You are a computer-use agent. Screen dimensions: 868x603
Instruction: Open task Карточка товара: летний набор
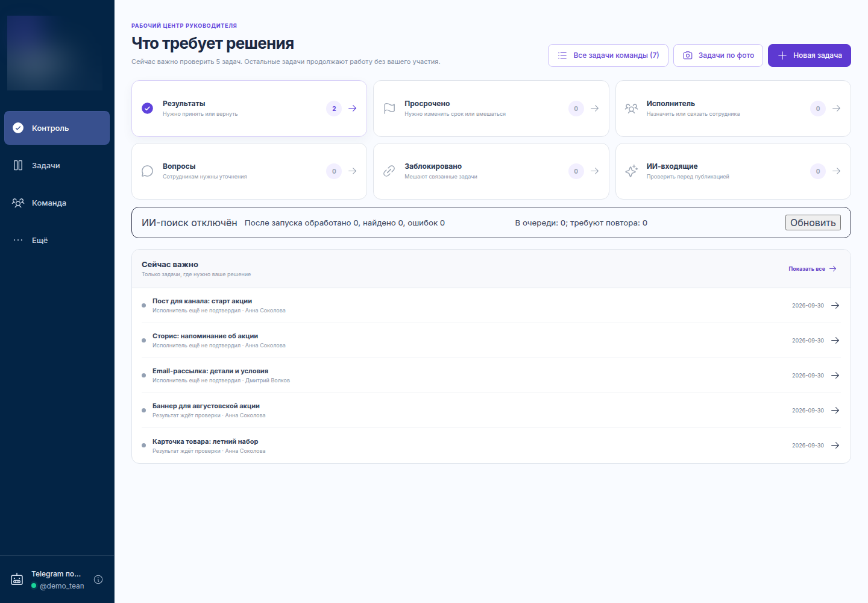pyautogui.click(x=491, y=446)
